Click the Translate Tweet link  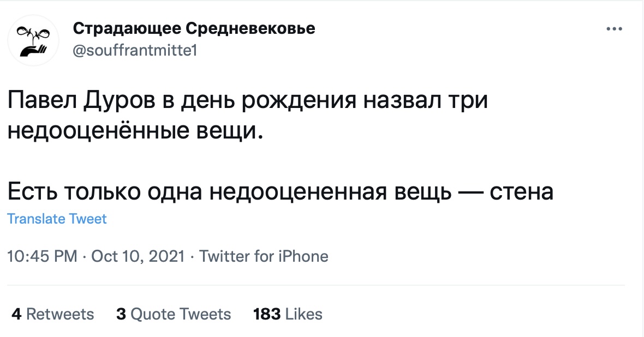[57, 219]
